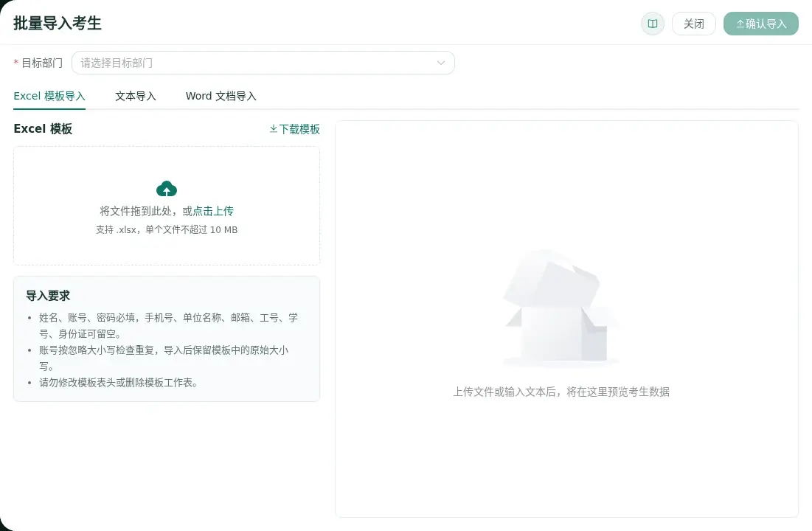Click the book/guide icon button

click(x=653, y=24)
